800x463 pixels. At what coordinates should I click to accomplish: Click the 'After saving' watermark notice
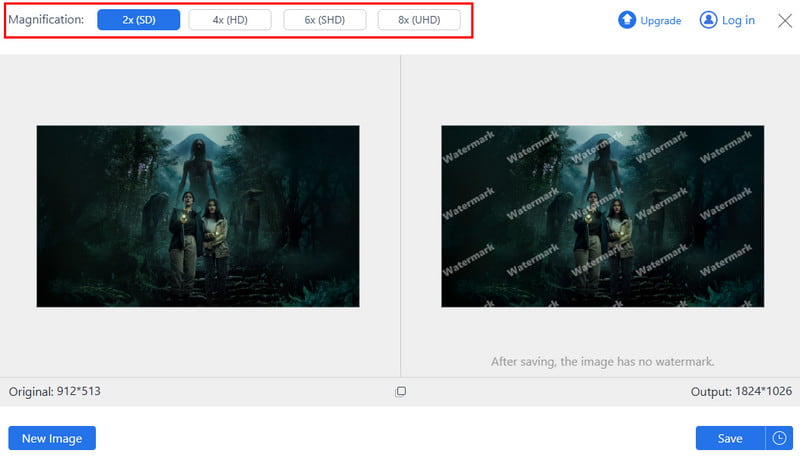coord(602,361)
